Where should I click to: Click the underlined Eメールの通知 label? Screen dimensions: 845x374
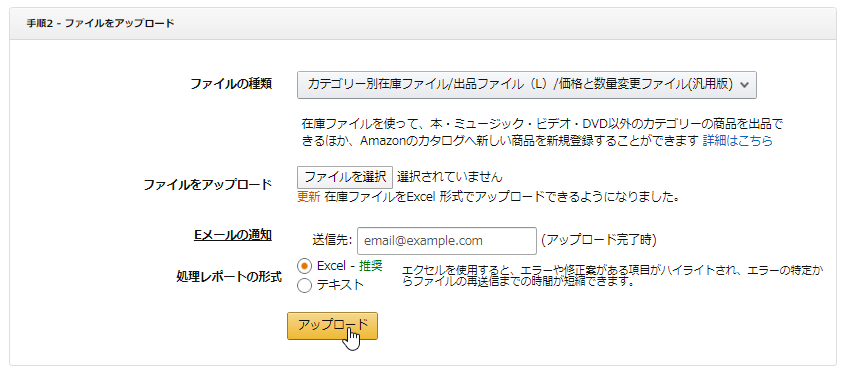coord(232,236)
